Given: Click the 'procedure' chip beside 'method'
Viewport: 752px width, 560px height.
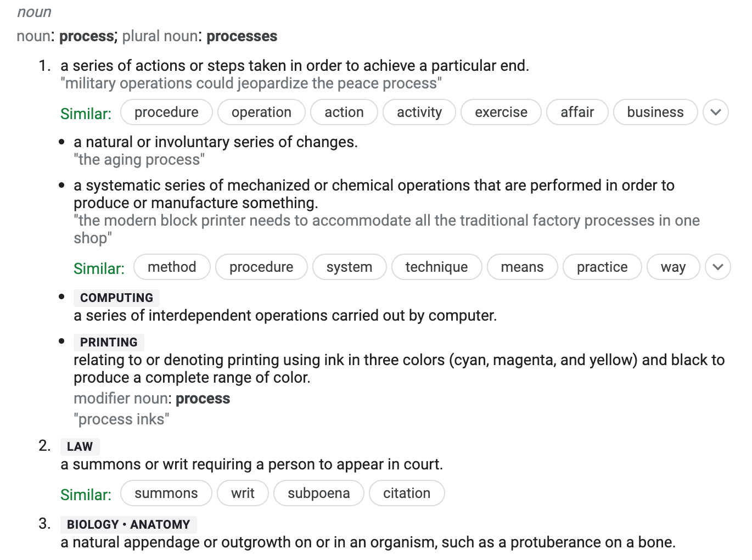Looking at the screenshot, I should 261,267.
